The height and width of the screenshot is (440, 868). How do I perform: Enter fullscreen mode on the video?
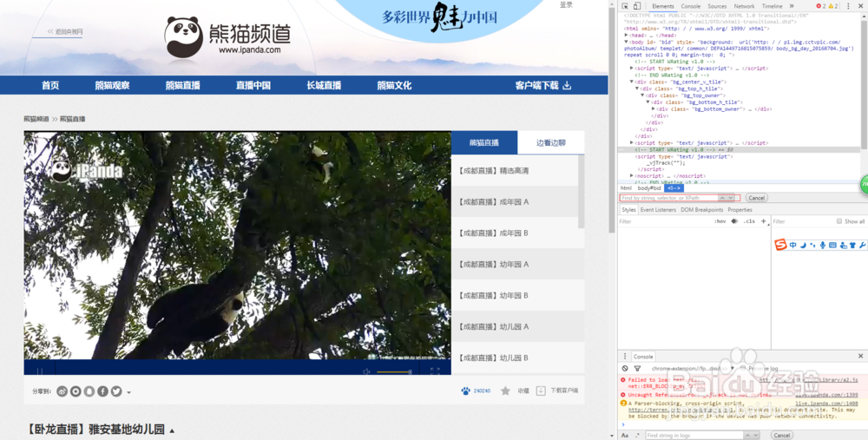click(x=435, y=371)
